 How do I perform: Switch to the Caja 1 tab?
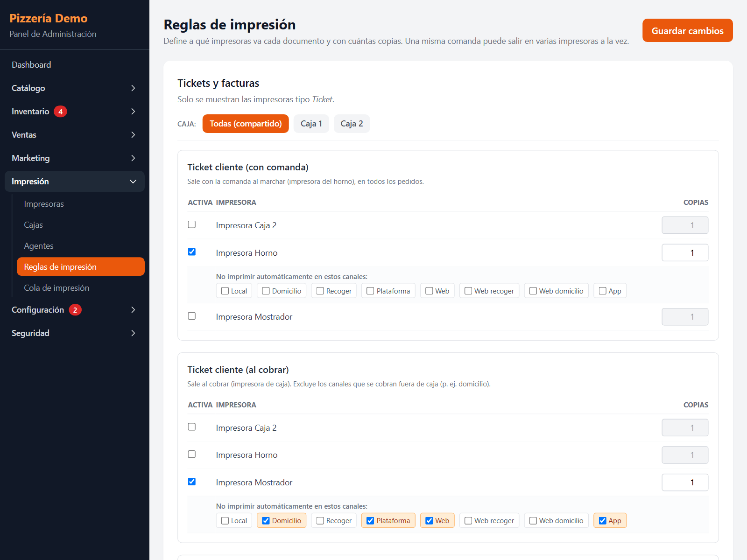311,124
